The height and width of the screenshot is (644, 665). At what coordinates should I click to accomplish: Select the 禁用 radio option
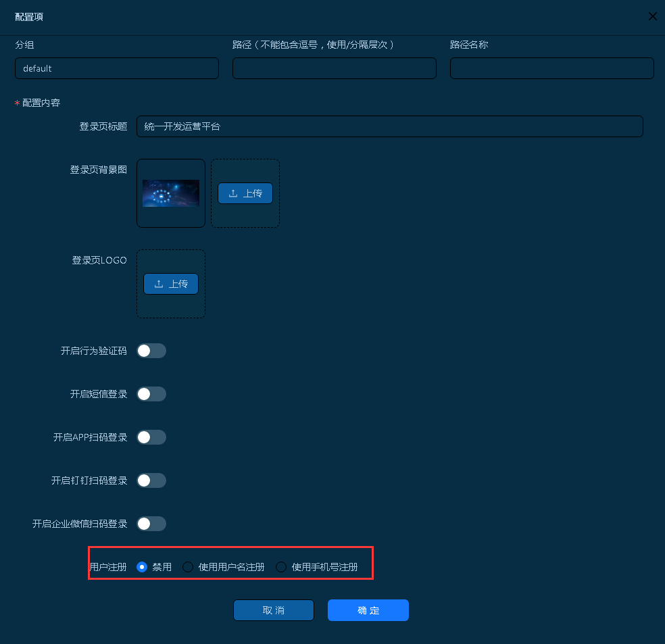click(142, 567)
